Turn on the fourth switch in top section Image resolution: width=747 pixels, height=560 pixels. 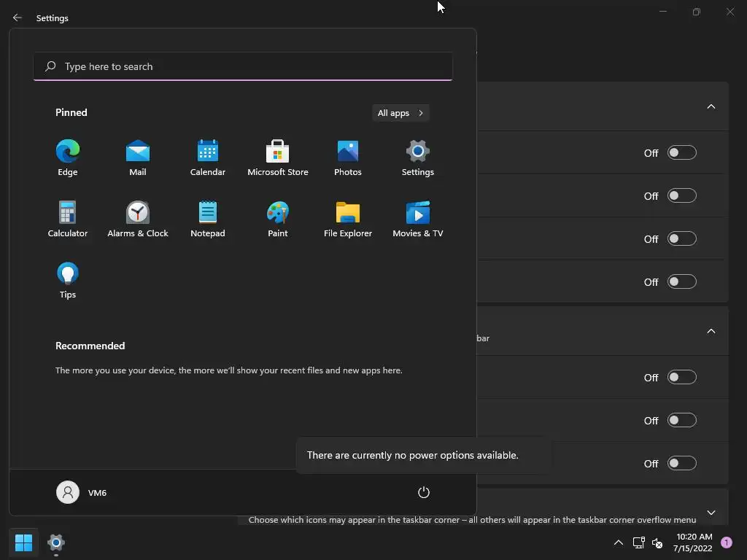682,281
